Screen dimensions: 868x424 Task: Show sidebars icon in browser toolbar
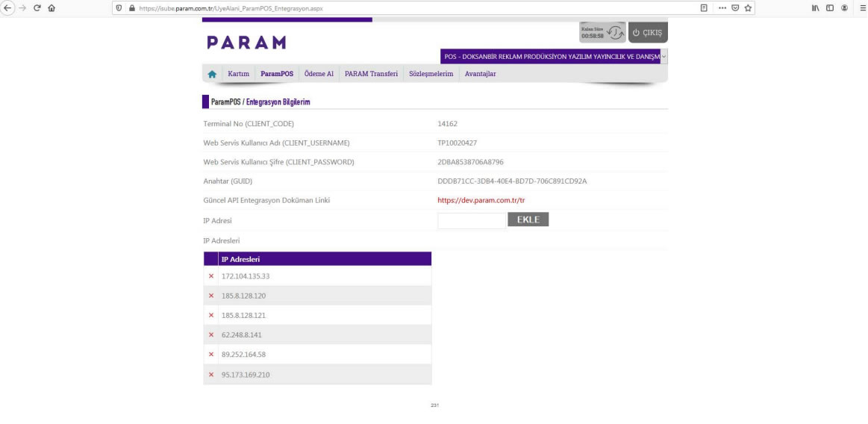click(830, 8)
